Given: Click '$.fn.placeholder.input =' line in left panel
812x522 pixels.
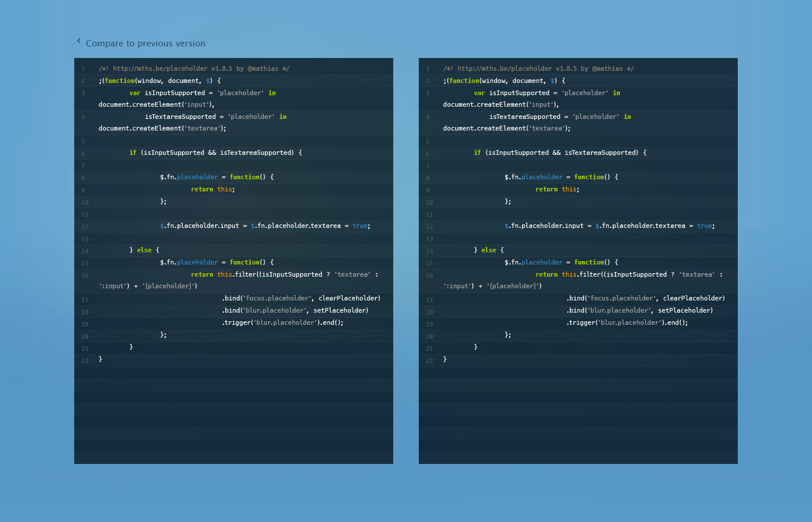Looking at the screenshot, I should tap(265, 226).
